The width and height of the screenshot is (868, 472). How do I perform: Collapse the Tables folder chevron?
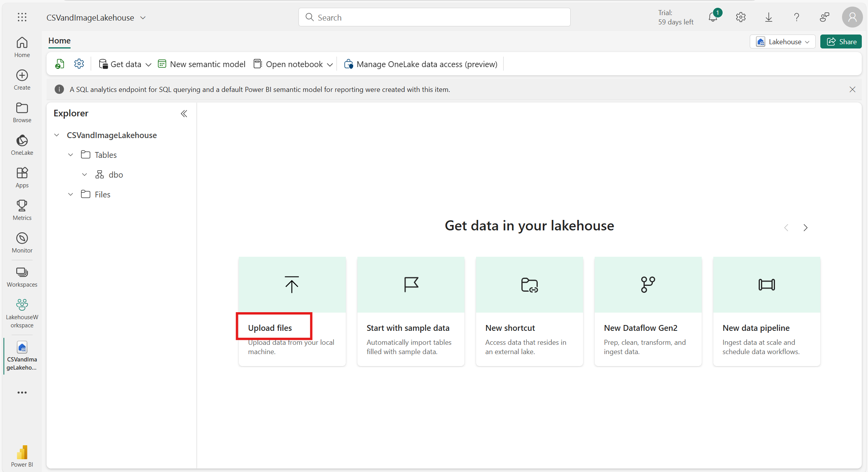(x=71, y=155)
